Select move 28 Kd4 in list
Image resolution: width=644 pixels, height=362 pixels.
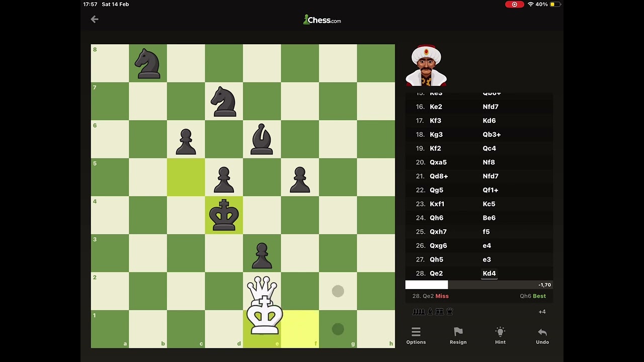point(489,274)
